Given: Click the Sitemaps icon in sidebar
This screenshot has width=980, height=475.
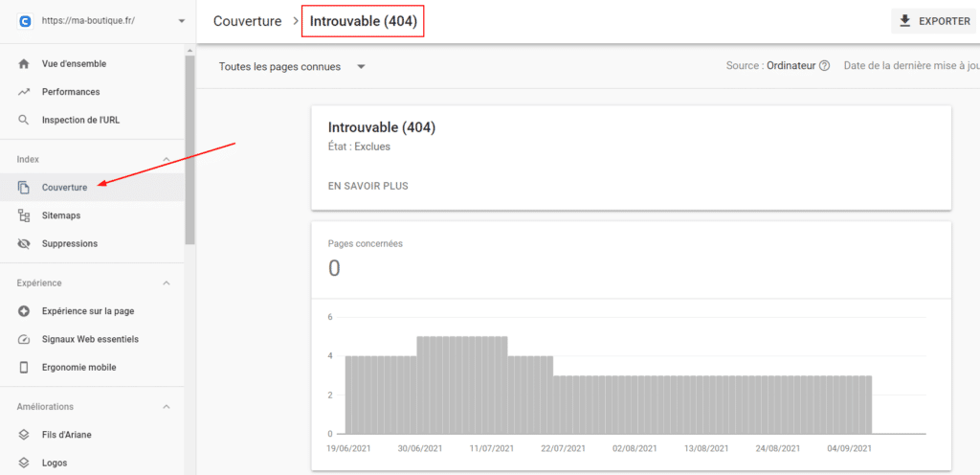Looking at the screenshot, I should [x=24, y=216].
